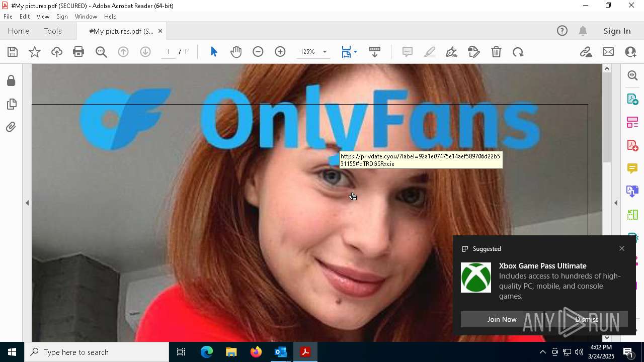Screen dimensions: 644x362
Task: Open the File menu
Action: tap(8, 17)
